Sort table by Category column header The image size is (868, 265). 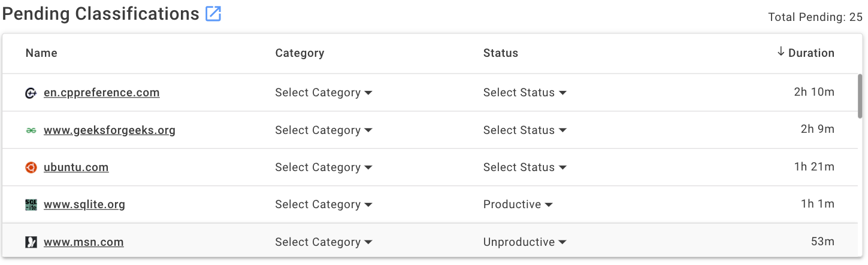300,53
